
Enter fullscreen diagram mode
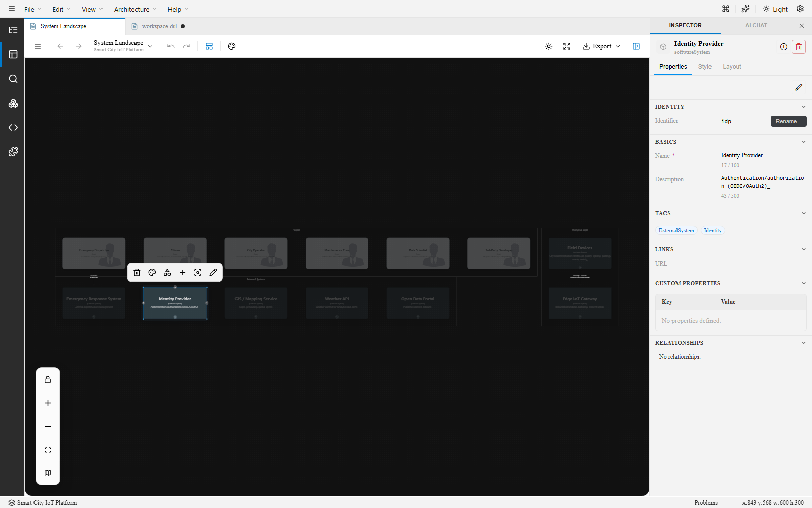point(567,46)
